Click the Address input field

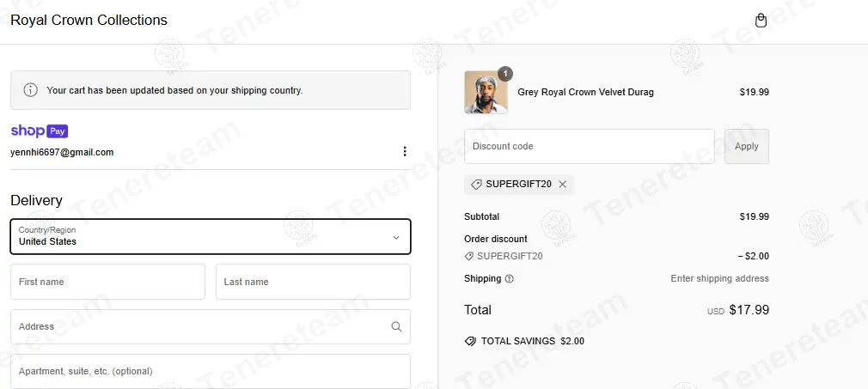pos(198,326)
